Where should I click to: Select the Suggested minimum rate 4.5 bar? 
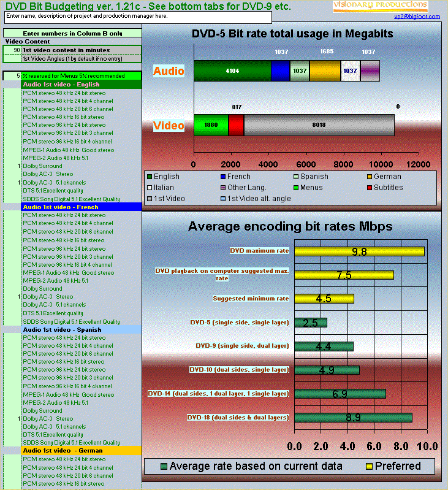click(324, 299)
